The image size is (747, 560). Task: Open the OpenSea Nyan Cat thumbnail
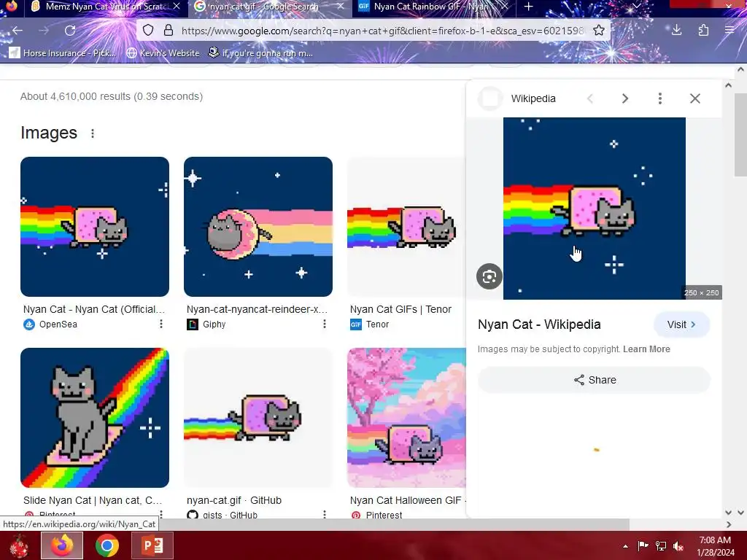point(95,227)
